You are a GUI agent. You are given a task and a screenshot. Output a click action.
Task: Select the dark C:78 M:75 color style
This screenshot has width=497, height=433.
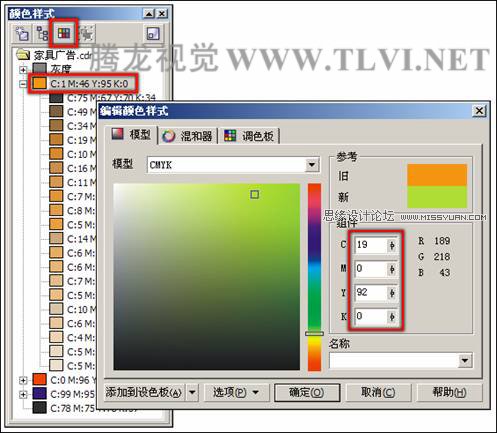(x=39, y=408)
